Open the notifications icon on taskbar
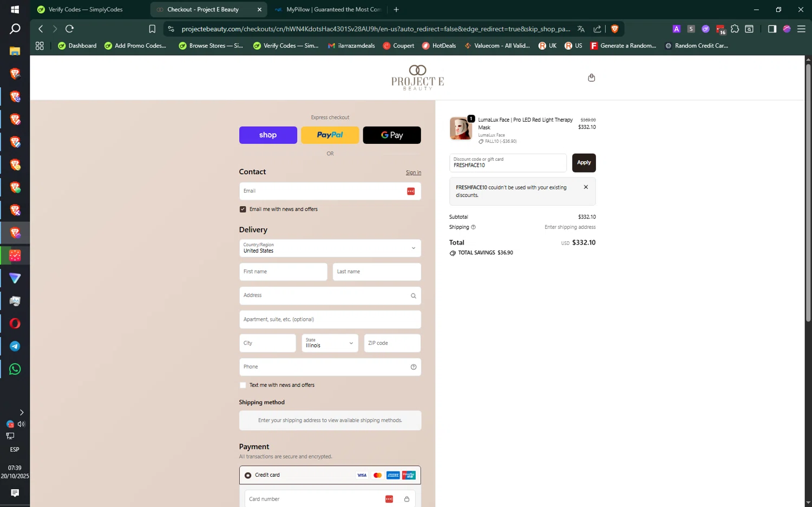Screen dimensions: 812x507 15,493
